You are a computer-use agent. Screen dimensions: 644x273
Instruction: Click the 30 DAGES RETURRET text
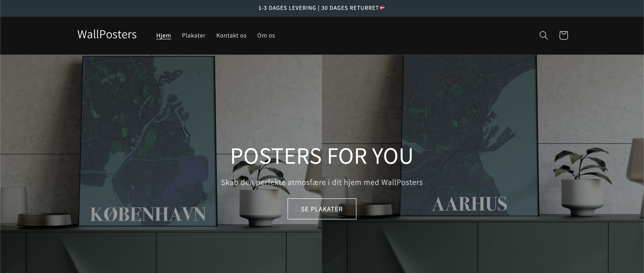click(350, 8)
